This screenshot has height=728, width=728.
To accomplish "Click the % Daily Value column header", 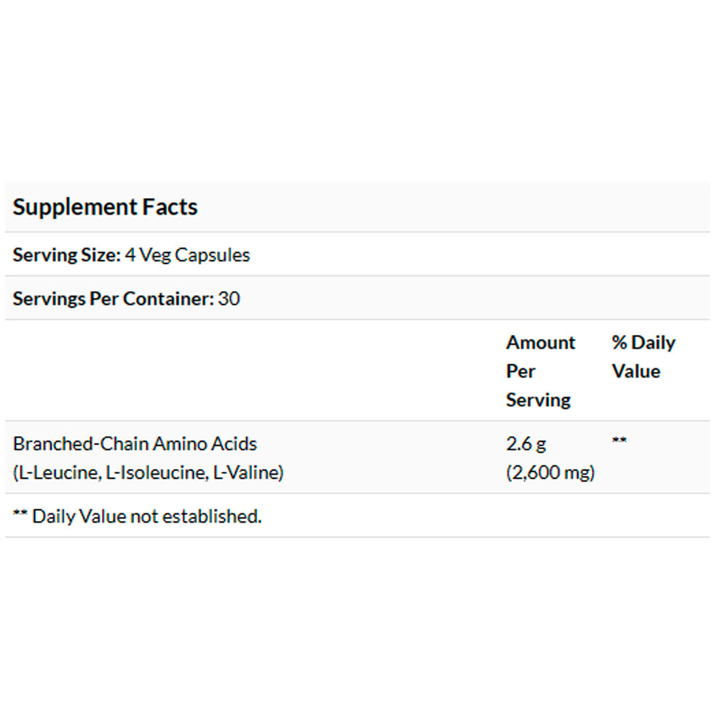I will click(x=643, y=357).
